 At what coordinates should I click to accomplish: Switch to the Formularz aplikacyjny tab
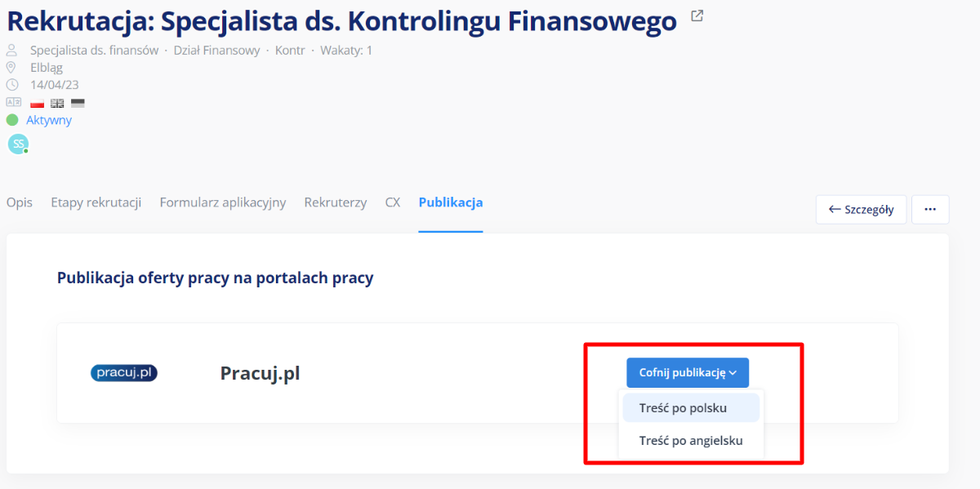(x=222, y=202)
